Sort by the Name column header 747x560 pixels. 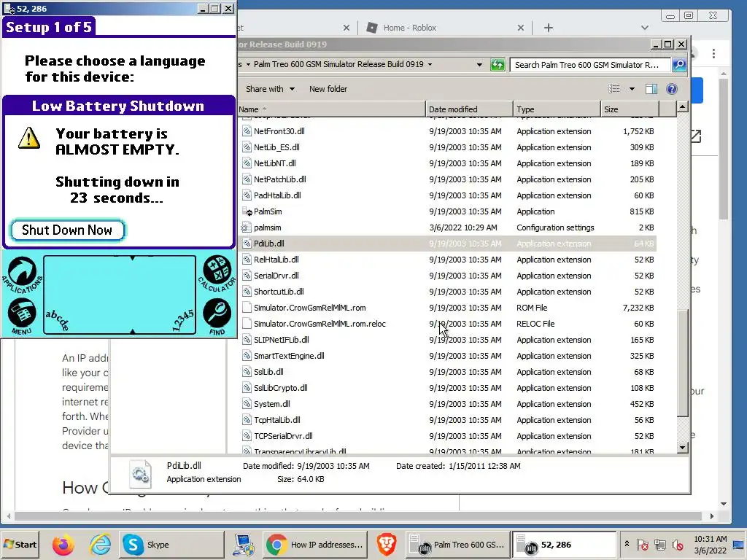point(331,109)
